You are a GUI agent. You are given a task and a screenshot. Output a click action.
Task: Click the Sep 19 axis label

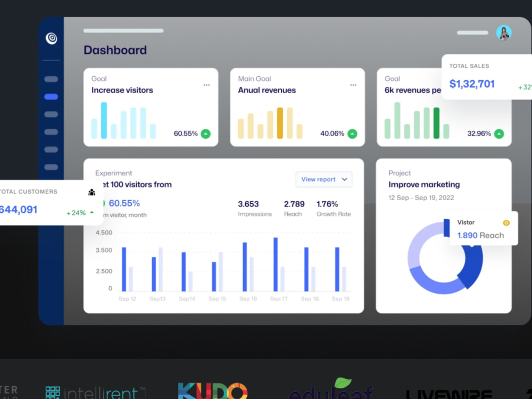click(x=340, y=298)
